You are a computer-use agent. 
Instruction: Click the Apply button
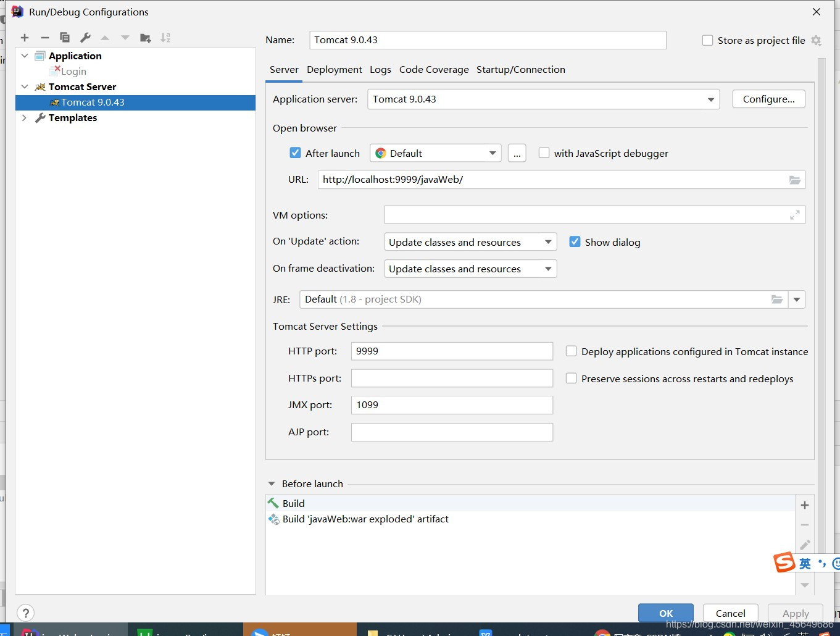(x=796, y=613)
